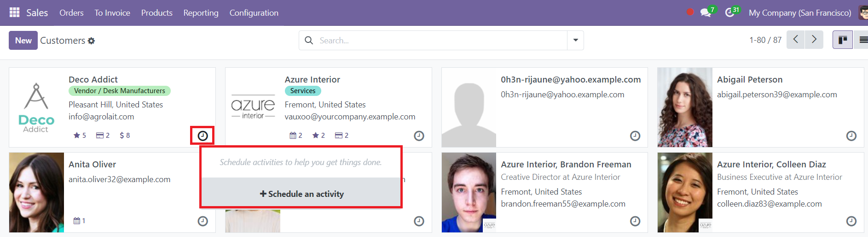The height and width of the screenshot is (237, 868).
Task: Click the Vendor / Desk Manufacturers tag
Action: coord(120,91)
